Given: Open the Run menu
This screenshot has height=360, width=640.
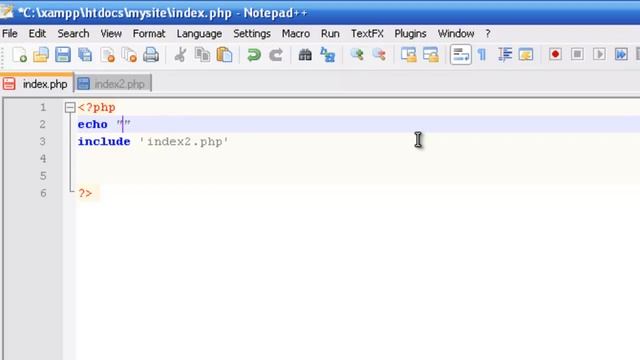Looking at the screenshot, I should [x=330, y=33].
